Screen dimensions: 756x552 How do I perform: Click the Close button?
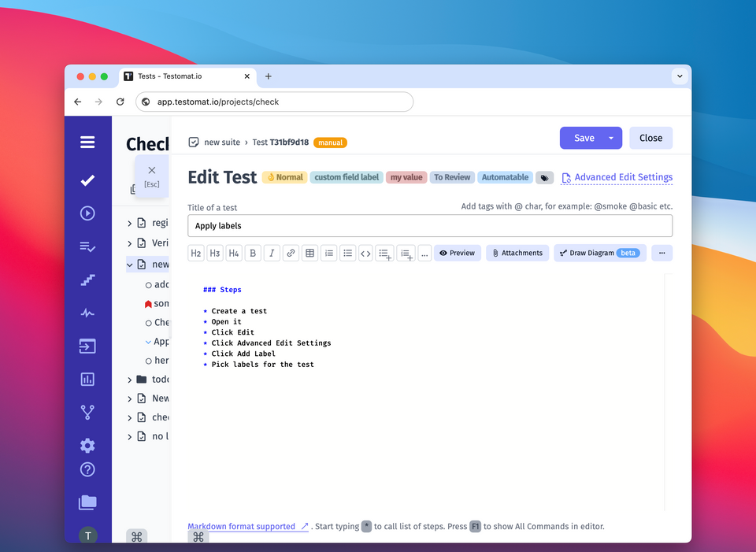[650, 138]
